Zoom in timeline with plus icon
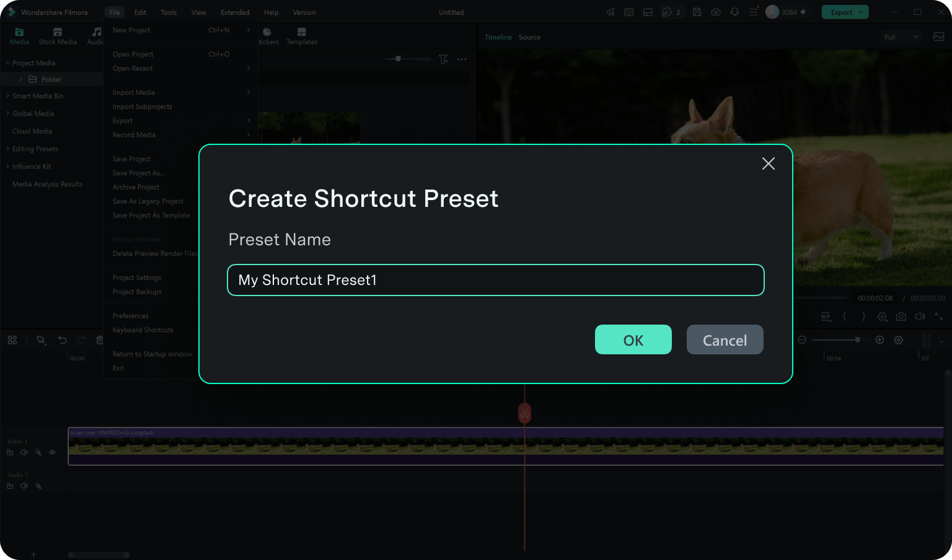This screenshot has height=560, width=952. tap(879, 340)
